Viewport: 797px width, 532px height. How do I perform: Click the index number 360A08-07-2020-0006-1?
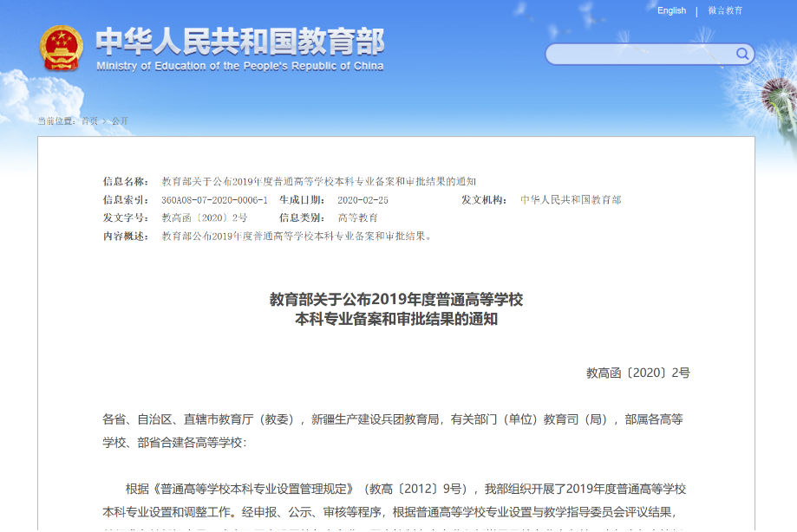point(214,199)
